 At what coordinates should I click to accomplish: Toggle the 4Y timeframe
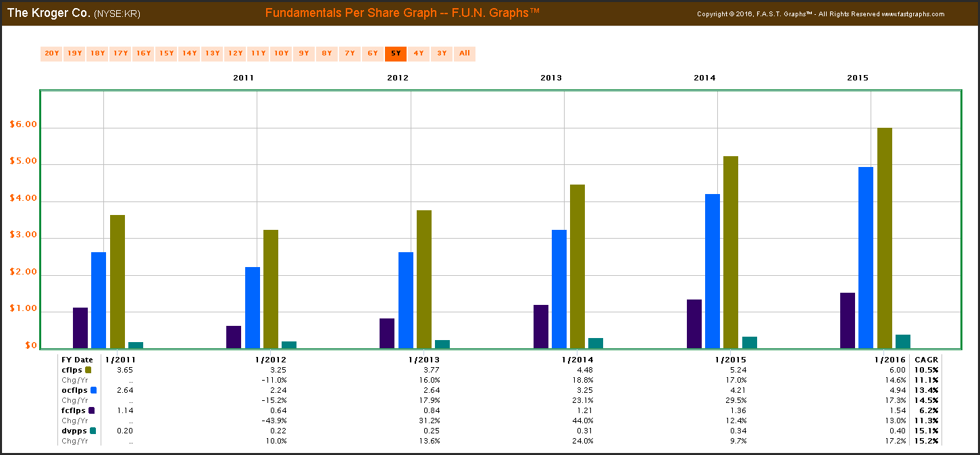pos(418,53)
